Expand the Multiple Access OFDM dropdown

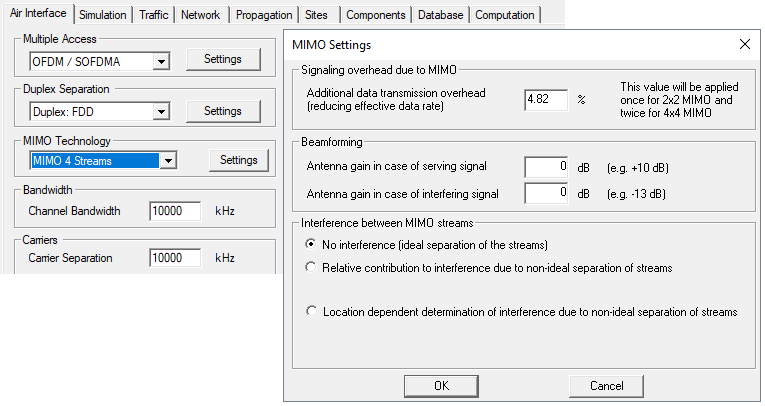160,61
